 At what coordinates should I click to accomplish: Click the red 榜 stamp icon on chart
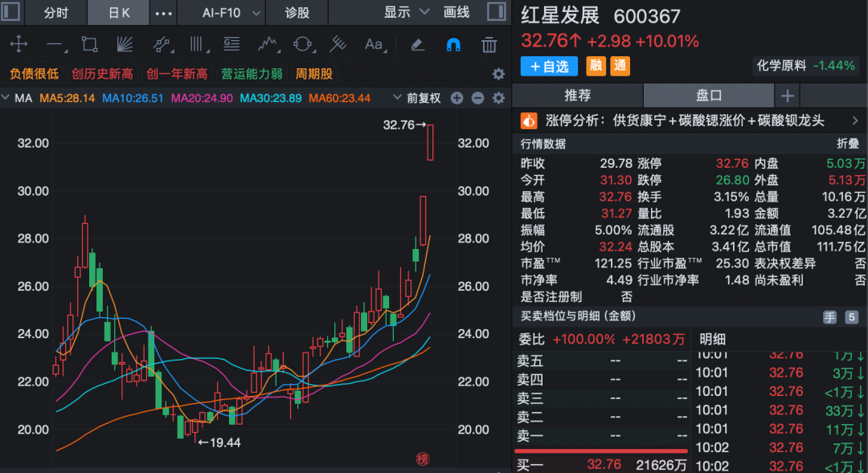tap(423, 458)
